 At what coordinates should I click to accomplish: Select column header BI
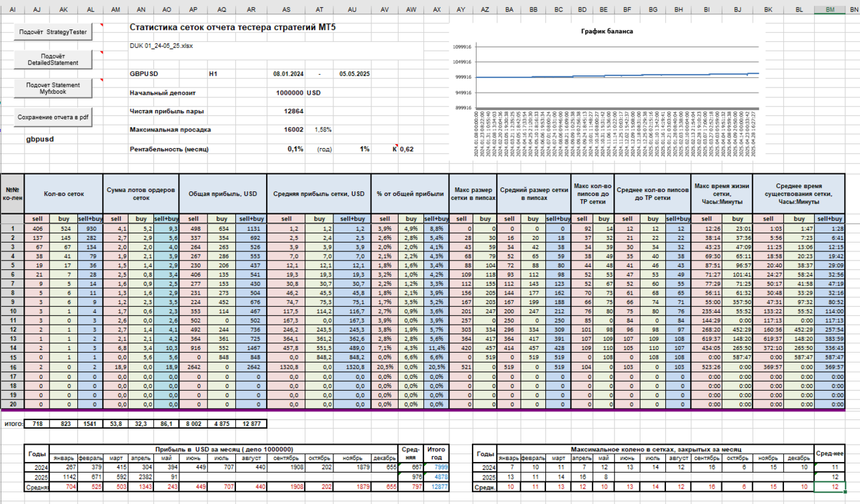(x=707, y=10)
